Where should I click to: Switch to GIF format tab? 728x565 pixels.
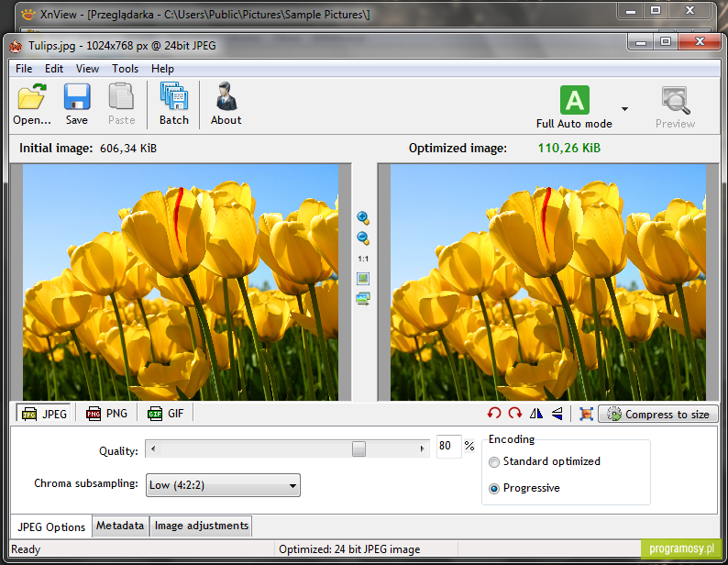166,414
